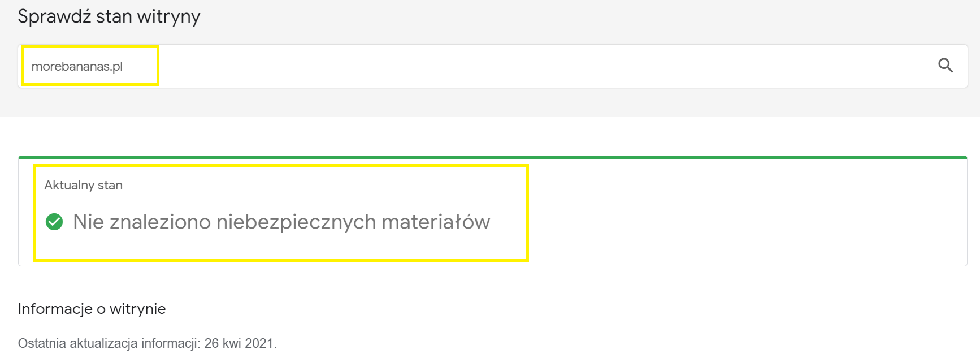
Task: Click the magnifier search icon
Action: (x=946, y=66)
